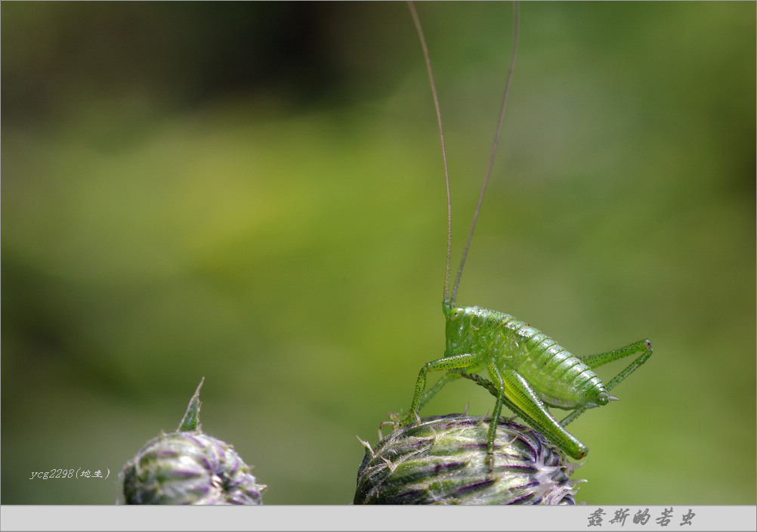Click the Chinese caption in the gray bar
The height and width of the screenshot is (532, 757).
coord(641,518)
